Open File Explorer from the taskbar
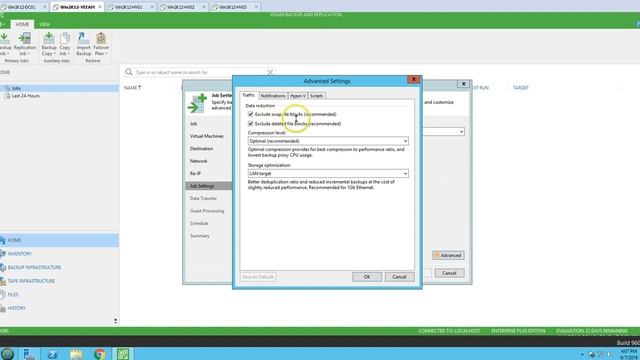 pos(76,353)
